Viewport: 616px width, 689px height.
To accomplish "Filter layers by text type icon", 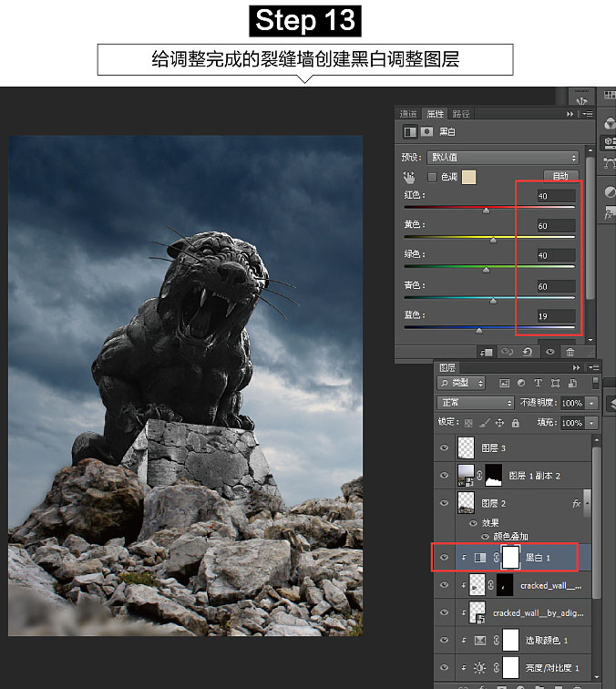I will click(x=539, y=383).
